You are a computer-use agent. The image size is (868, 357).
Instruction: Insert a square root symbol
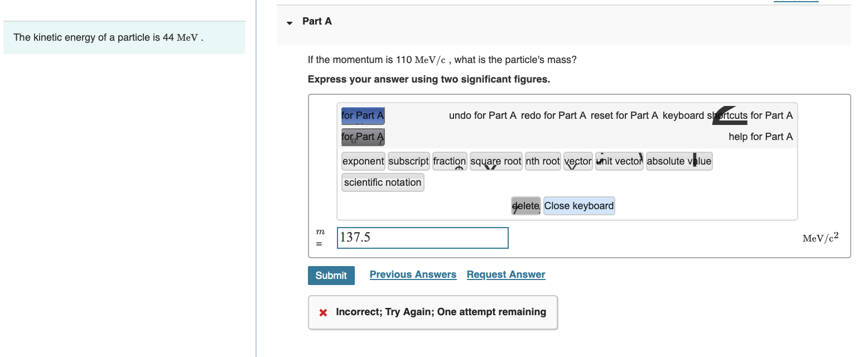[x=495, y=161]
